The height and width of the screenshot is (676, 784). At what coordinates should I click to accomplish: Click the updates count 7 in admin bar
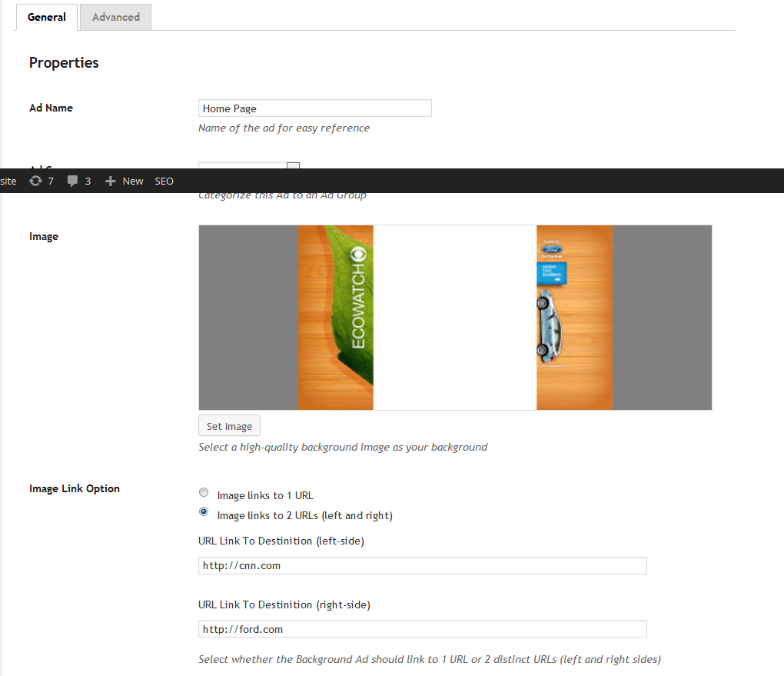[x=51, y=181]
